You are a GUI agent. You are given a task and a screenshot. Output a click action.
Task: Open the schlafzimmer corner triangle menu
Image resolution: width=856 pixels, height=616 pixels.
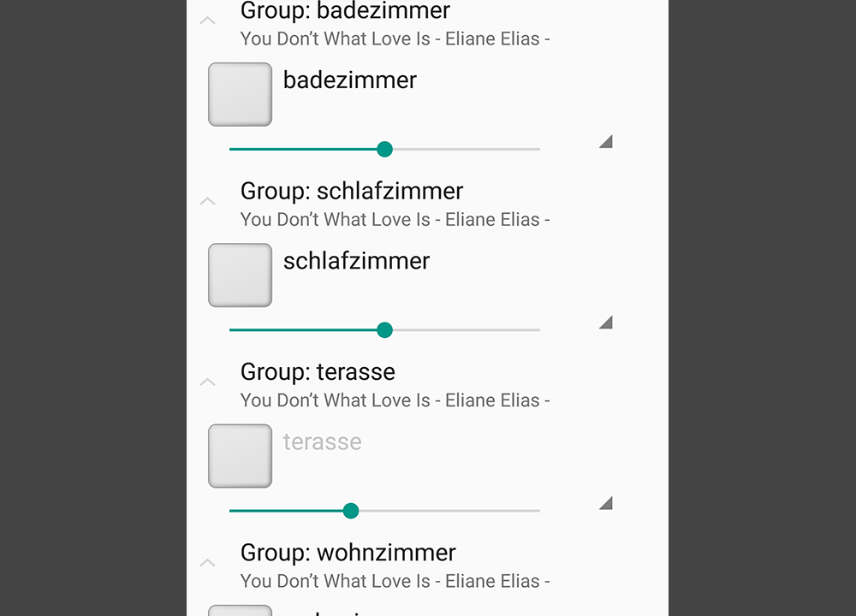(x=606, y=323)
